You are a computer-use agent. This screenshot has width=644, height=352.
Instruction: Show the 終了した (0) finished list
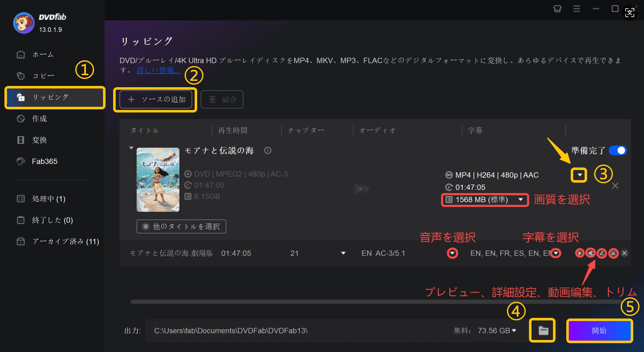(45, 220)
